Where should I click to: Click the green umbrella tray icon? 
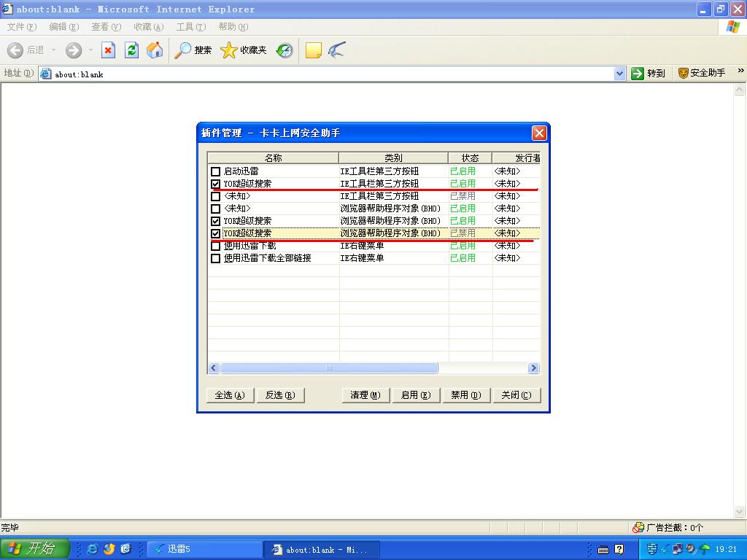point(705,550)
